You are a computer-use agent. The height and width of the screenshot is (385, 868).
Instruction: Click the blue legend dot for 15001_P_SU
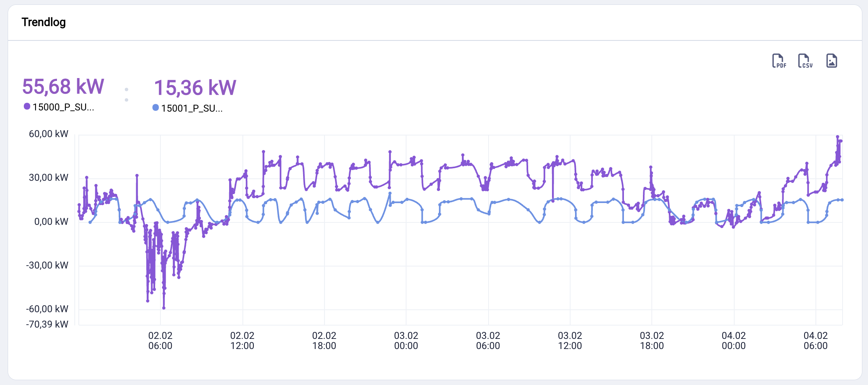coord(156,108)
